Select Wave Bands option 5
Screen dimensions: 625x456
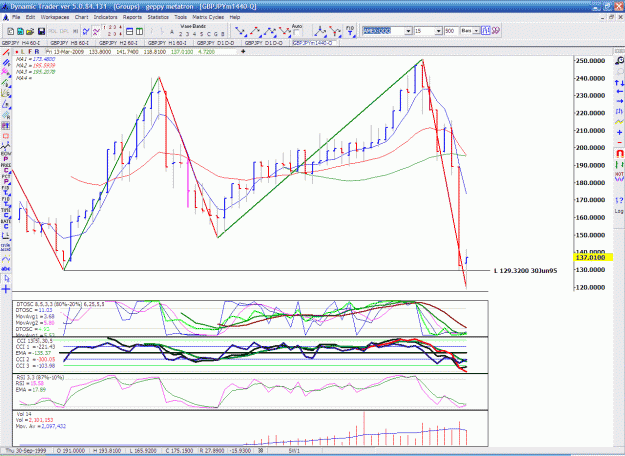201,34
